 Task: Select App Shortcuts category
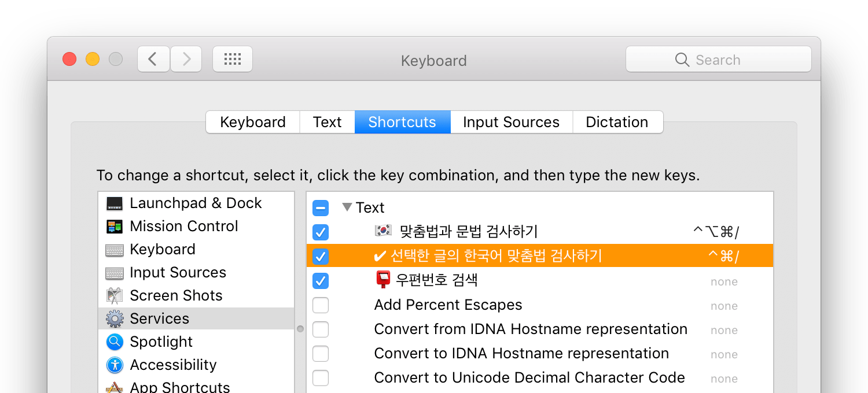[x=196, y=386]
